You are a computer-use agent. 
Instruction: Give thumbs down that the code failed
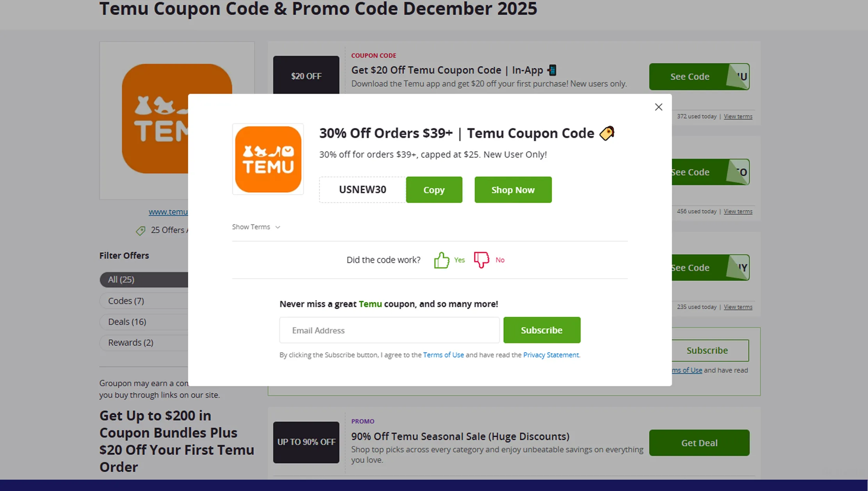(481, 259)
